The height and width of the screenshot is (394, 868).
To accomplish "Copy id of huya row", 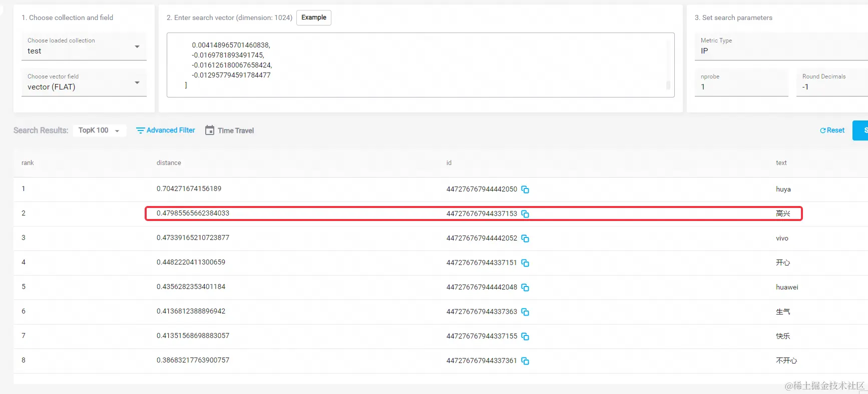I will 525,189.
